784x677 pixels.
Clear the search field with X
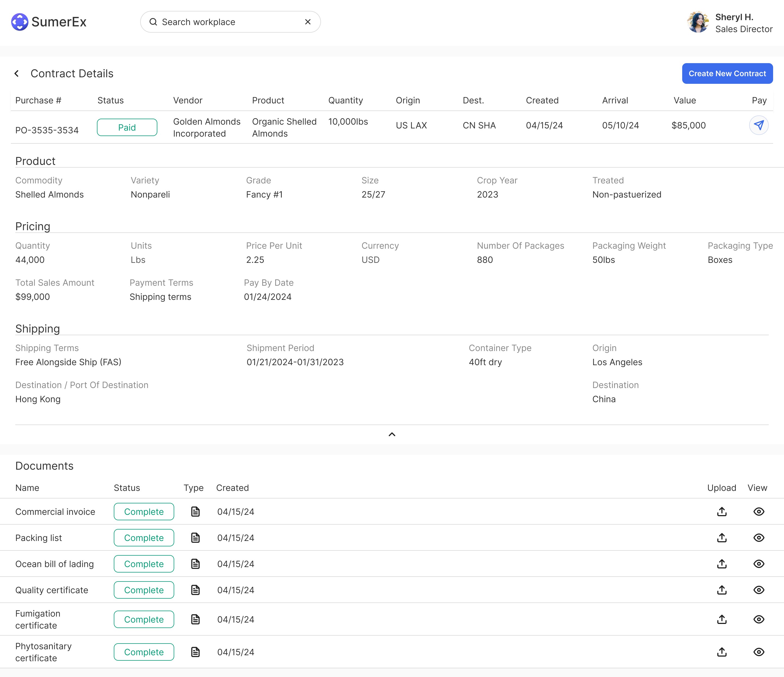[308, 22]
